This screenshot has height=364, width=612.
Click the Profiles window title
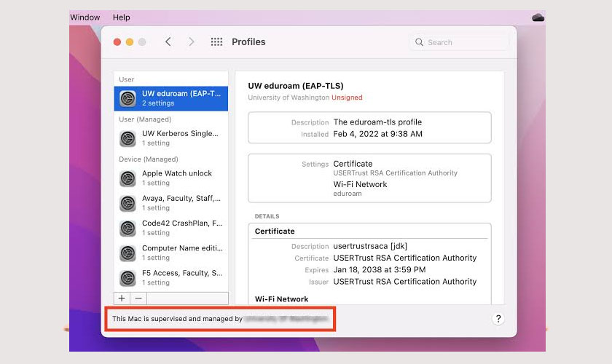click(248, 41)
